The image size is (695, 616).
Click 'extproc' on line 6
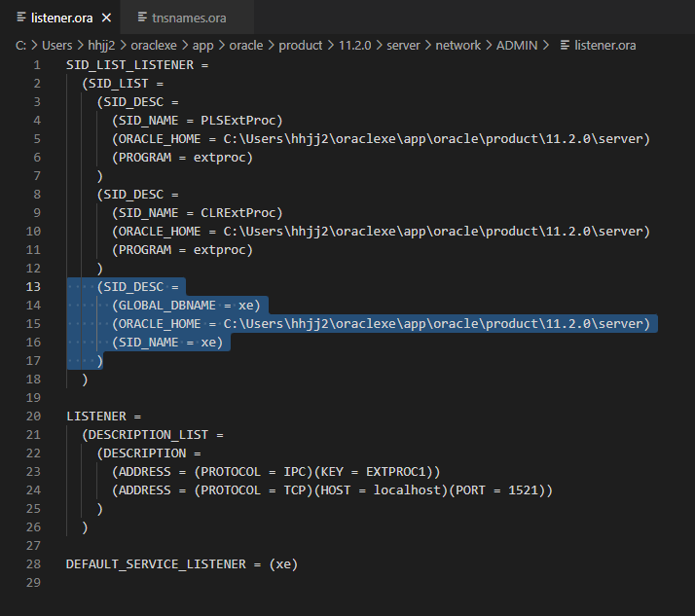click(219, 158)
